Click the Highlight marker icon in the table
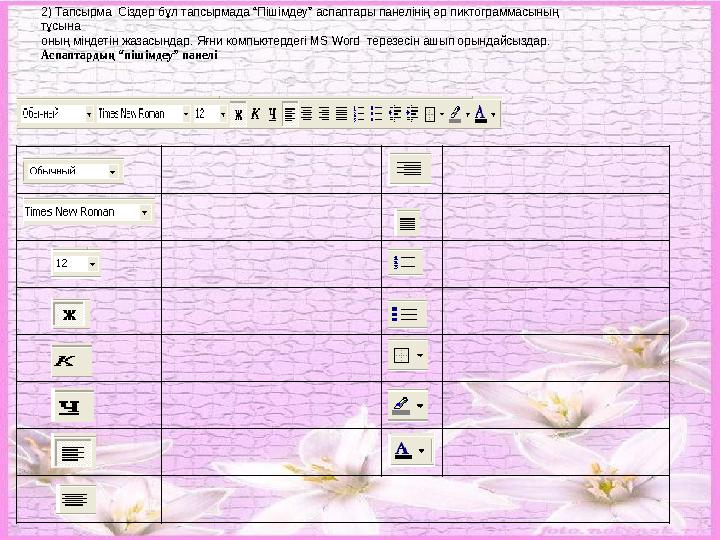 [402, 405]
